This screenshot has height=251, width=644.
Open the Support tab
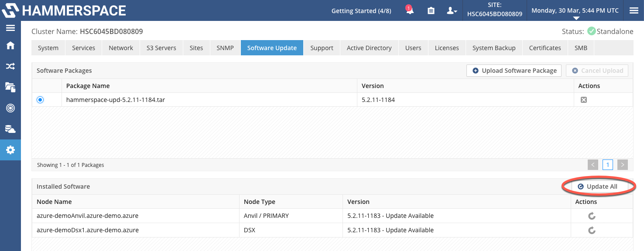(322, 48)
